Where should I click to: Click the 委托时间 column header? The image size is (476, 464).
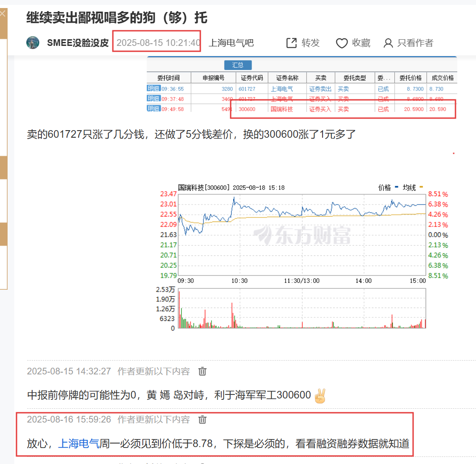click(169, 78)
